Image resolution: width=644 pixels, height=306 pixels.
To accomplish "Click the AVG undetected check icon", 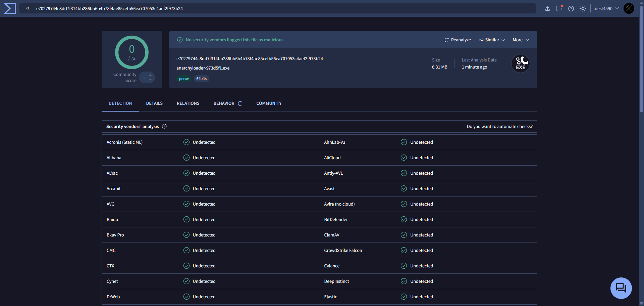I will tap(186, 204).
